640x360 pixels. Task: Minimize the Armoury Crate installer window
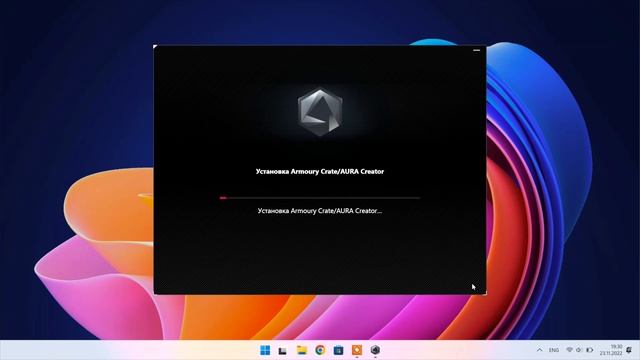(476, 50)
